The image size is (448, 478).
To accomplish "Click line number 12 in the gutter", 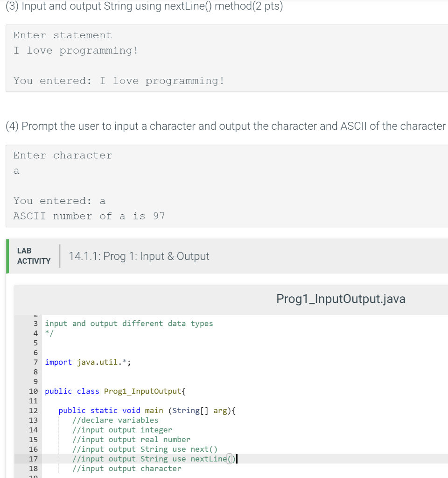I will (33, 411).
